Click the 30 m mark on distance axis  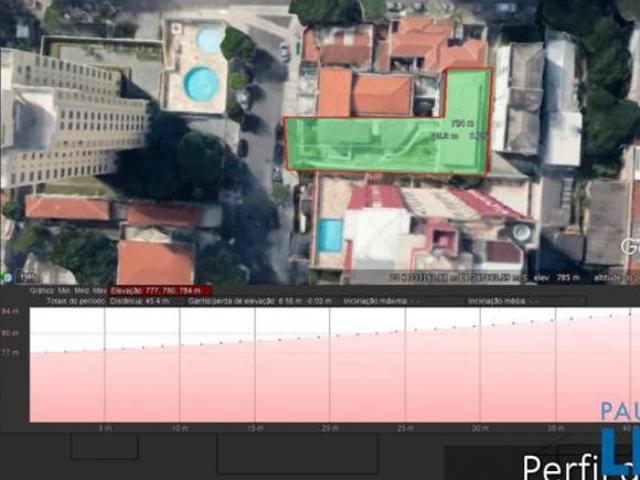[480, 429]
